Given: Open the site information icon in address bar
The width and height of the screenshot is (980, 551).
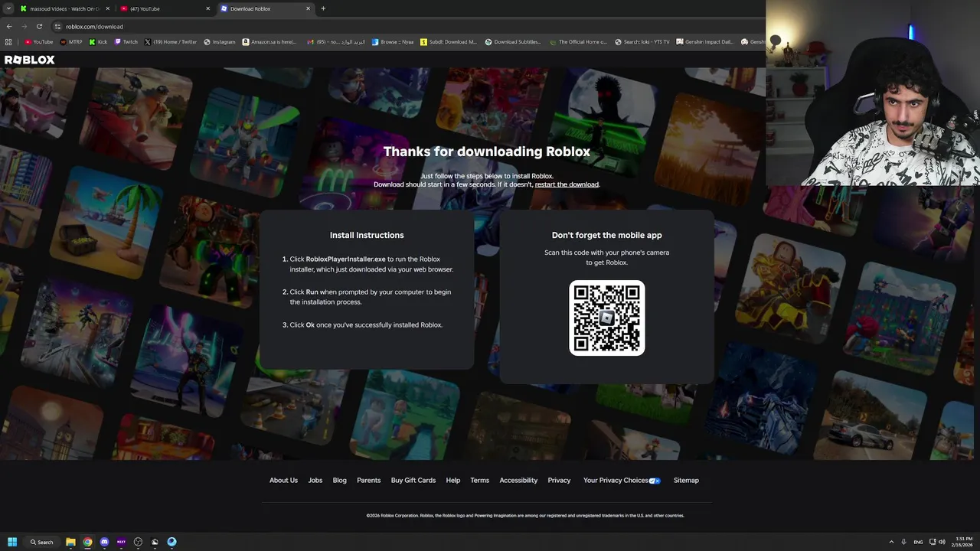Looking at the screenshot, I should pyautogui.click(x=57, y=26).
